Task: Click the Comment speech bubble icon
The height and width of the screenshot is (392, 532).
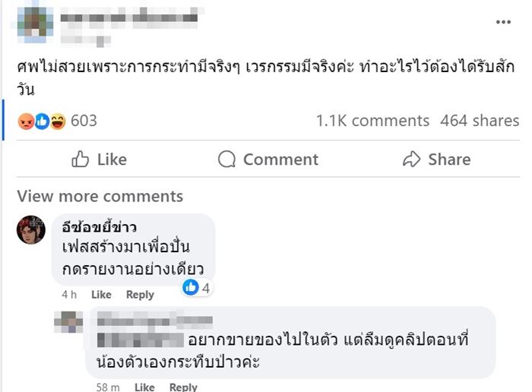Action: [x=226, y=160]
